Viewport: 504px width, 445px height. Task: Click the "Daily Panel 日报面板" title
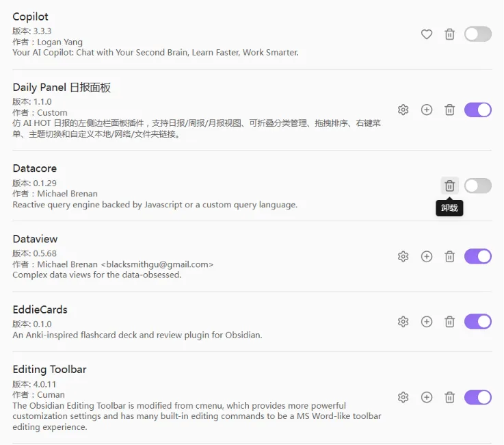[62, 88]
